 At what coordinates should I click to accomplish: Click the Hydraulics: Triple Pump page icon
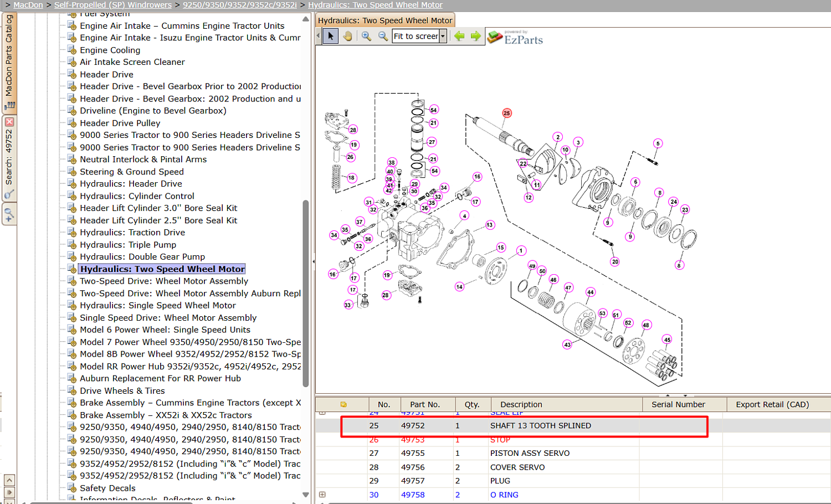point(71,244)
